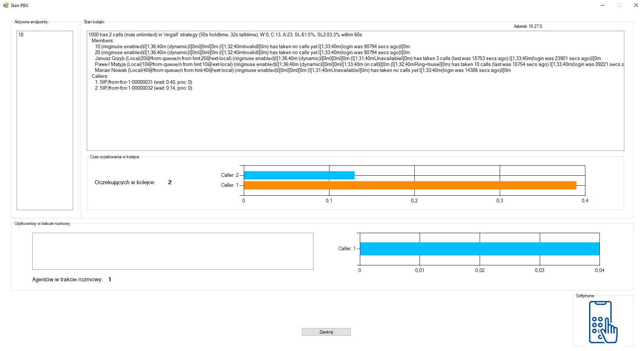Select the 'Marian Nowak' member line
644x351 pixels.
tap(303, 70)
